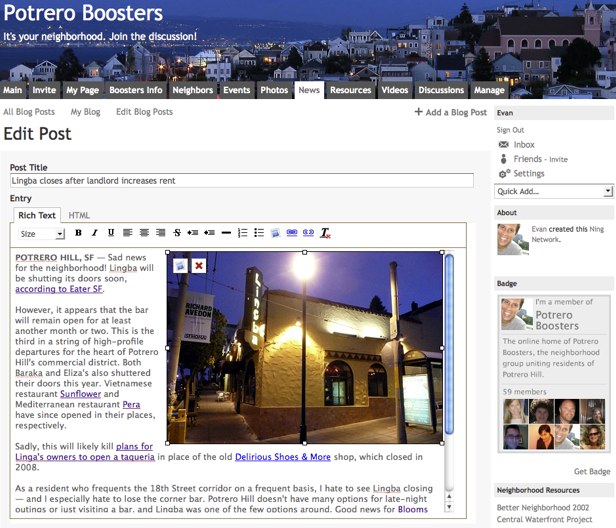The image size is (616, 528).
Task: Toggle bold formatting in the editor toolbar
Action: click(78, 233)
